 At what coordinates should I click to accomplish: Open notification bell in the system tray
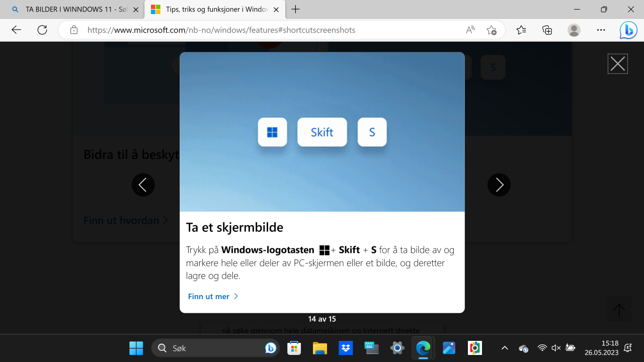pyautogui.click(x=628, y=348)
